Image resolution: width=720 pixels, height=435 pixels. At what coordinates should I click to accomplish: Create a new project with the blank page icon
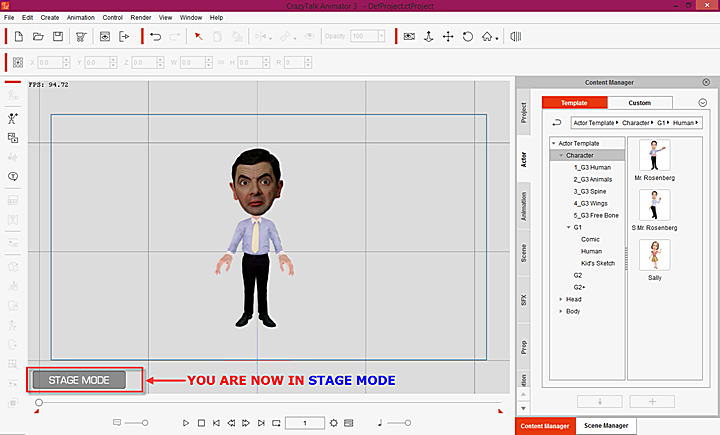point(19,36)
